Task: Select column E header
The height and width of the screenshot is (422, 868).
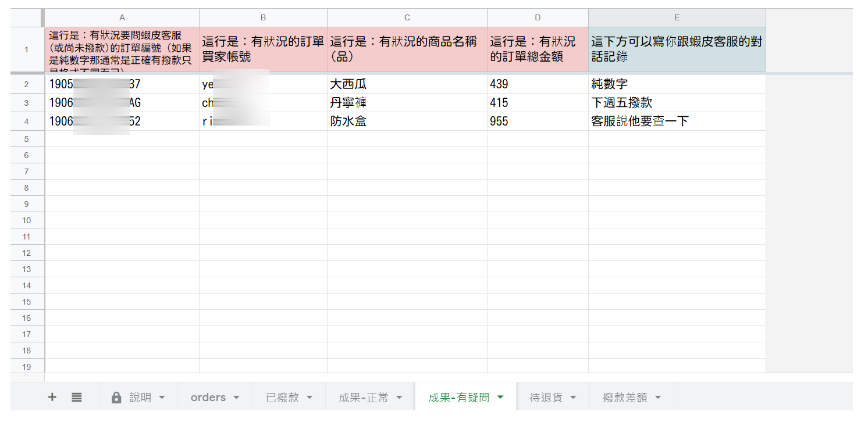Action: [x=677, y=17]
